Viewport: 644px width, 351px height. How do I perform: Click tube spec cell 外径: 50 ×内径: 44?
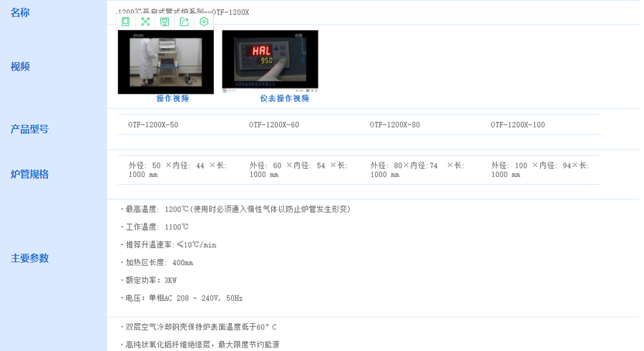pyautogui.click(x=178, y=170)
